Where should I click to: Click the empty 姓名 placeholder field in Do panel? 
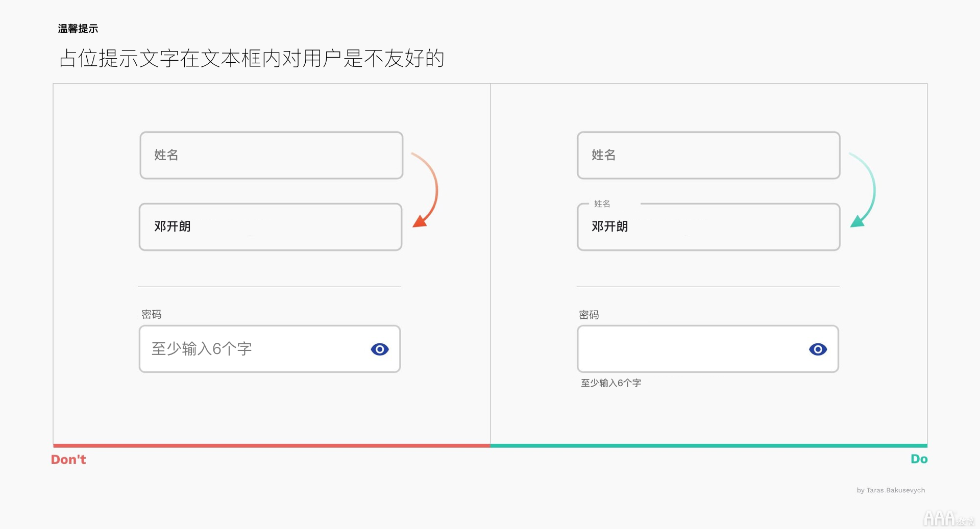coord(708,155)
